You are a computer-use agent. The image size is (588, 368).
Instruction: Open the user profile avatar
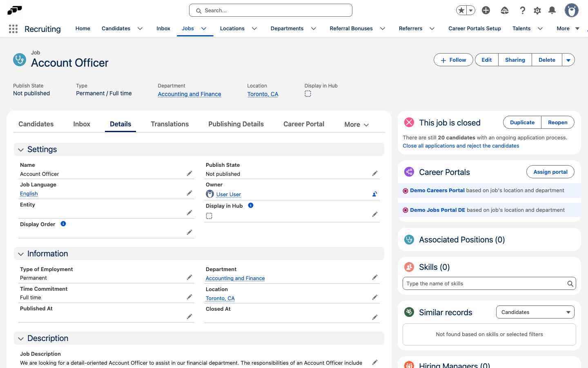pos(572,10)
